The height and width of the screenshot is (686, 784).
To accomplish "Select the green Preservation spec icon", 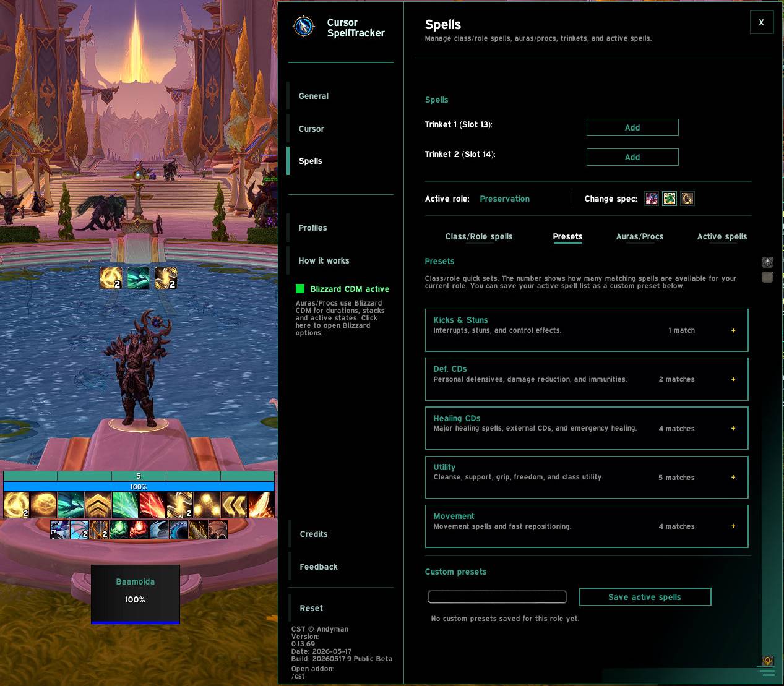I will (x=669, y=199).
